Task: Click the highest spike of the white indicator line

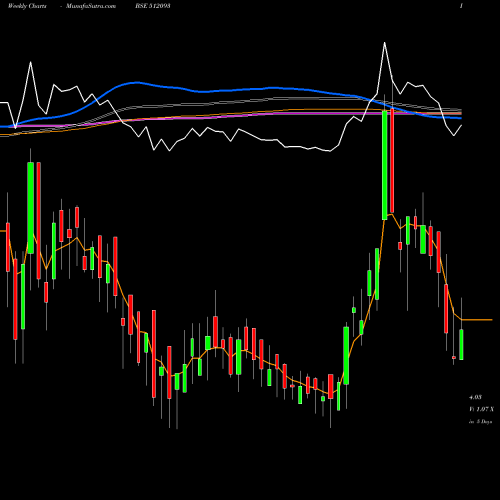Action: (x=384, y=43)
